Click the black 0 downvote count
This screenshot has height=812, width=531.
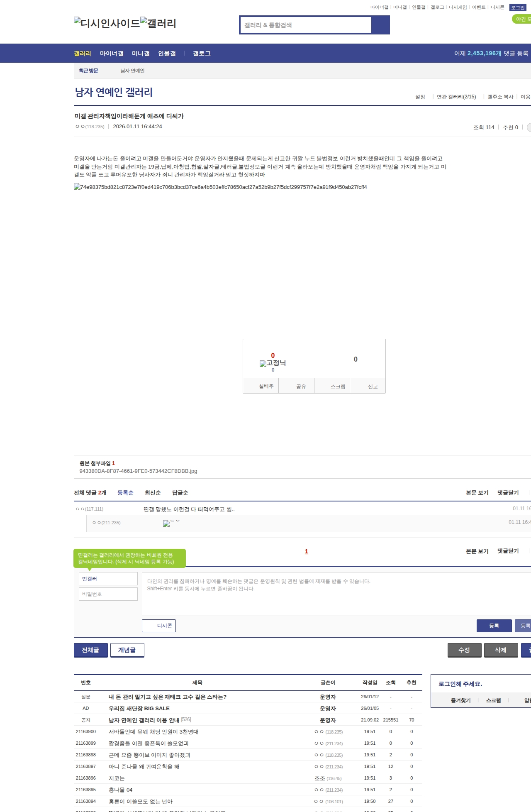coord(356,359)
